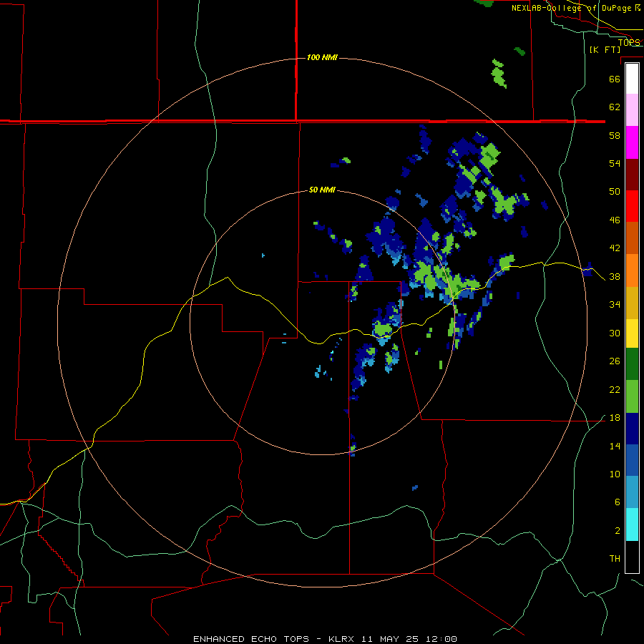Screen dimensions: 644x644
Task: Click the 62 legend value
Action: click(x=615, y=107)
